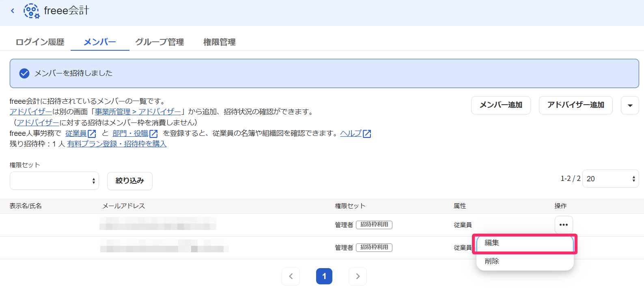
Task: Click page number 1 button
Action: pyautogui.click(x=324, y=276)
